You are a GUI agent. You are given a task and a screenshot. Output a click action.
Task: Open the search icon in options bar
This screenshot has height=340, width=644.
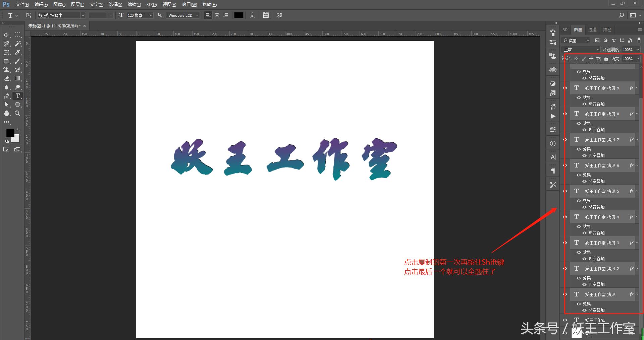pos(622,15)
